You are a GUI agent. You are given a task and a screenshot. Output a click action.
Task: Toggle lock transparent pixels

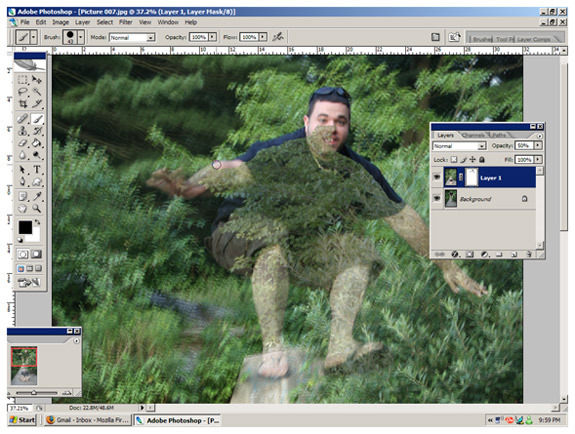[x=454, y=160]
